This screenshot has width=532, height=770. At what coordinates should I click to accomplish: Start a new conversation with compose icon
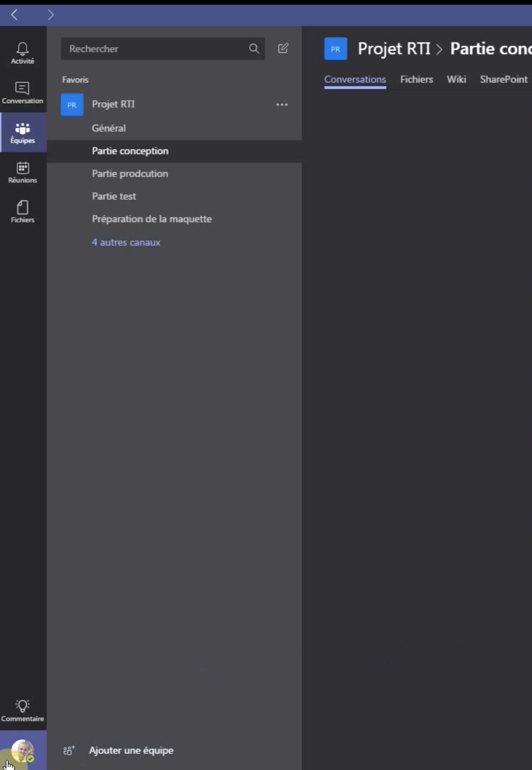click(283, 48)
